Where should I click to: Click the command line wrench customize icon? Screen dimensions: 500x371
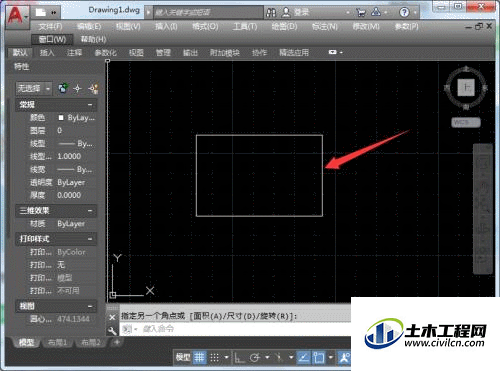(x=112, y=330)
